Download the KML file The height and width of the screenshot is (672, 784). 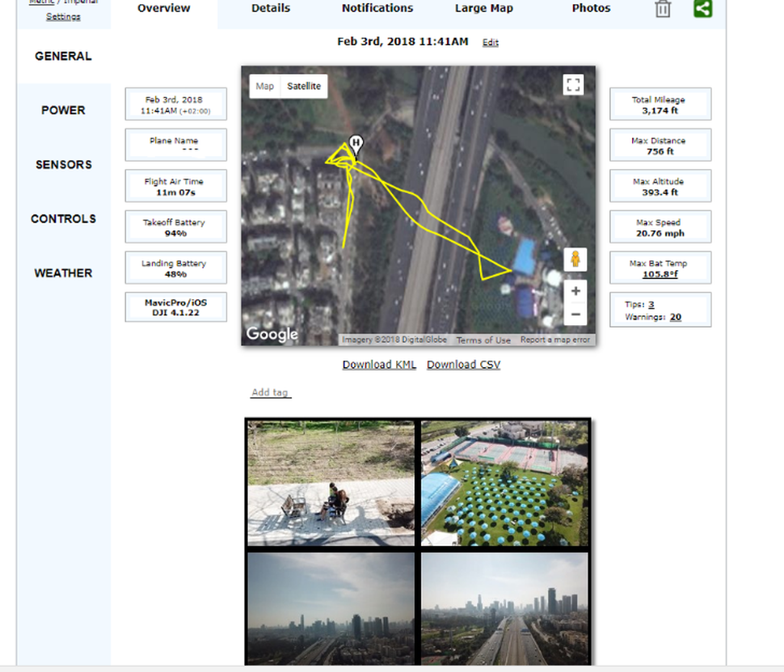tap(379, 365)
